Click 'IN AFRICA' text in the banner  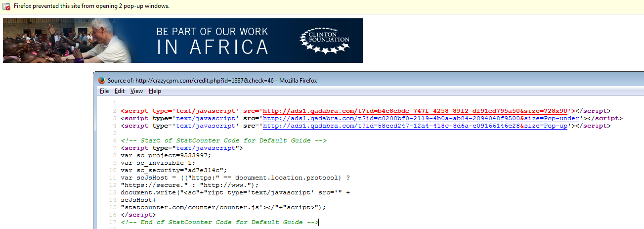tap(213, 47)
